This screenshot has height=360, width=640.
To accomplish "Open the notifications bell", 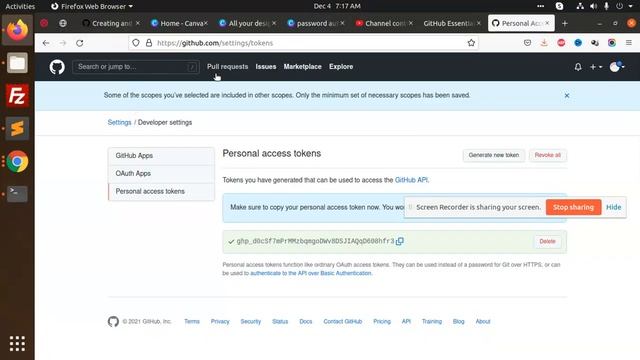I will [578, 67].
